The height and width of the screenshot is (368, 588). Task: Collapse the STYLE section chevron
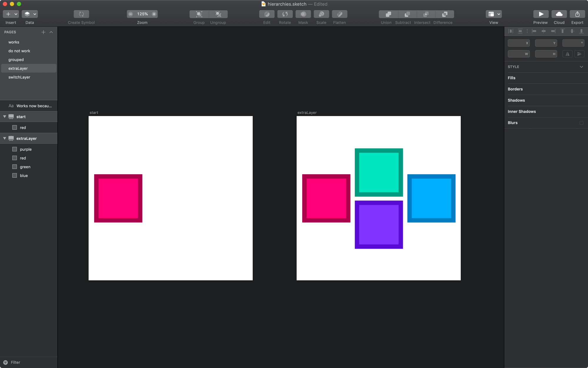[x=581, y=67]
